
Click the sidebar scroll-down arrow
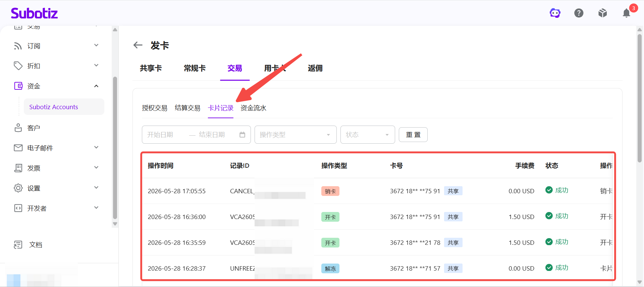[x=115, y=224]
